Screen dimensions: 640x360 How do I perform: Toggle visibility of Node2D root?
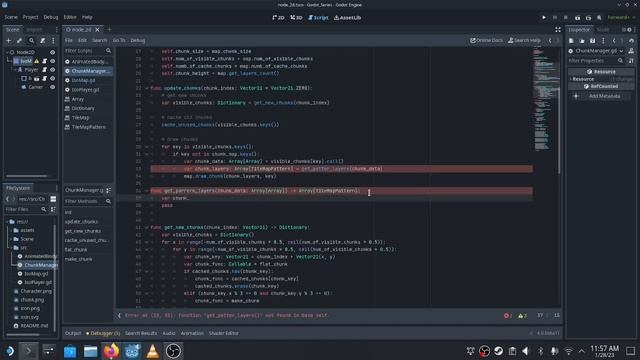pos(53,52)
